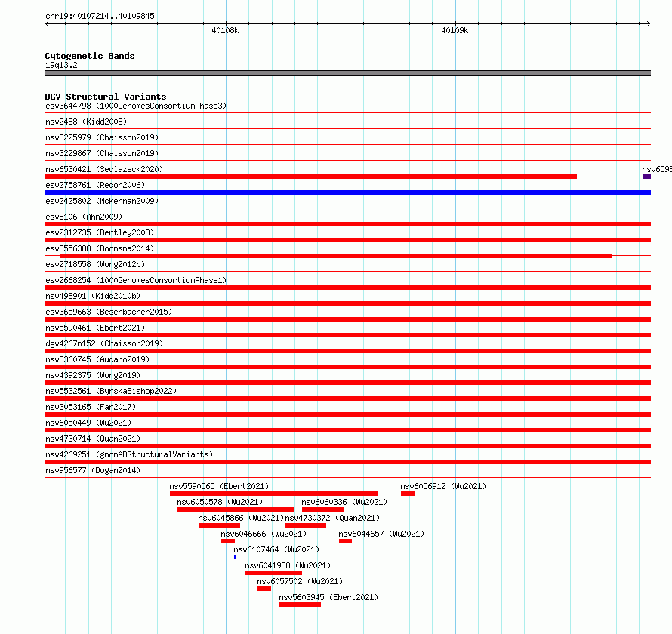Open variant nsv3360745 (Audano2019)
The height and width of the screenshot is (634, 672).
pos(97,359)
